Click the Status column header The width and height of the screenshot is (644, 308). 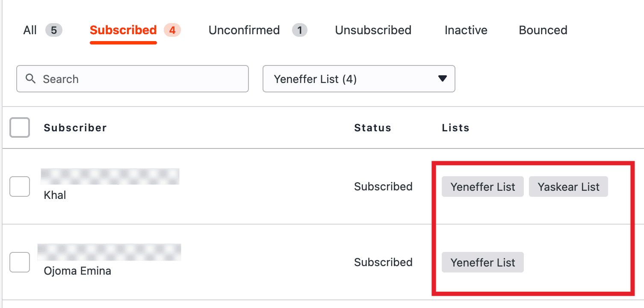372,128
